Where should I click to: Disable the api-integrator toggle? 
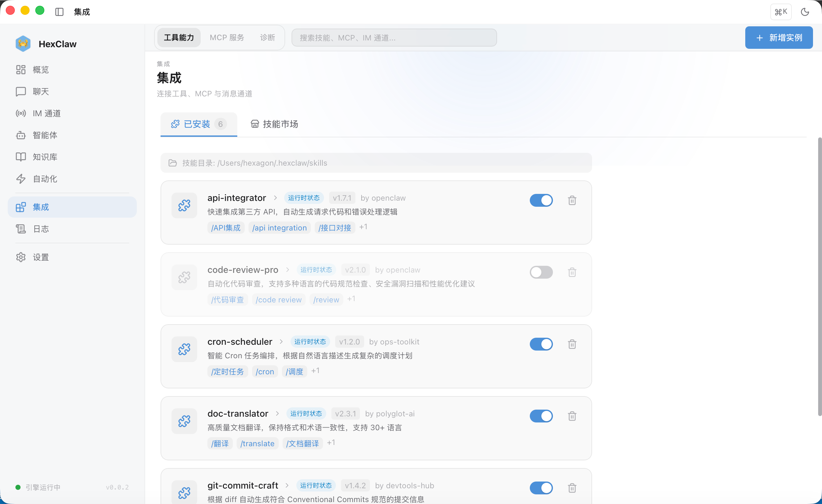point(541,200)
